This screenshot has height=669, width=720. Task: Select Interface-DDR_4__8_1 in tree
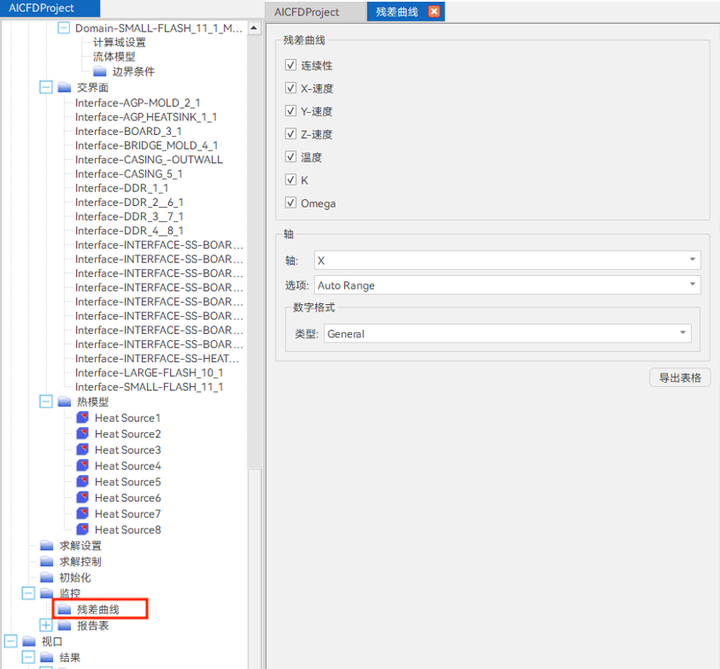tap(129, 230)
